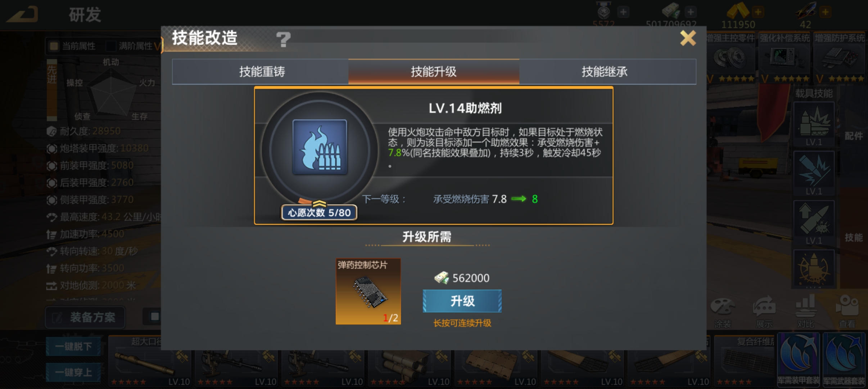This screenshot has width=868, height=389.
Task: Click the 升级 upgrade button
Action: click(x=462, y=301)
